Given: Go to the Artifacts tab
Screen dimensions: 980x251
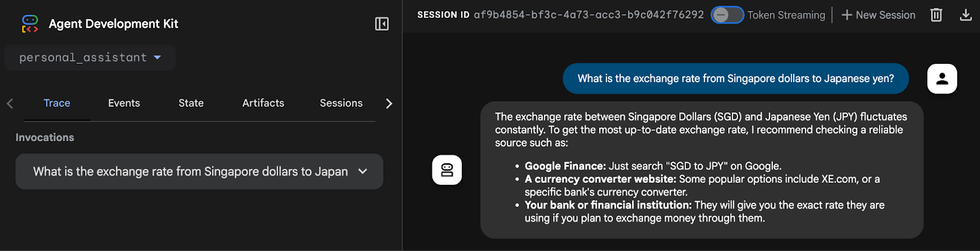Looking at the screenshot, I should pos(263,103).
